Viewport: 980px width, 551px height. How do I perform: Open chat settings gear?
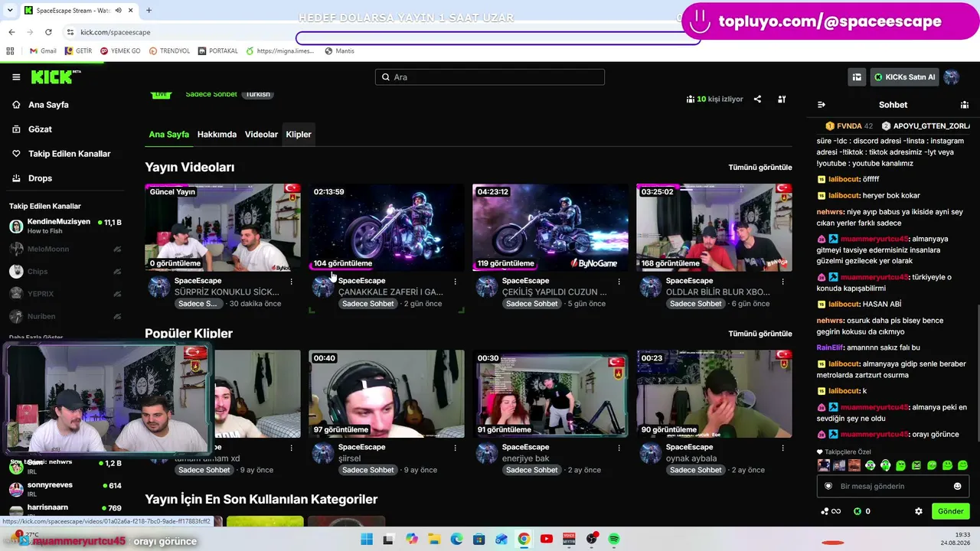919,511
